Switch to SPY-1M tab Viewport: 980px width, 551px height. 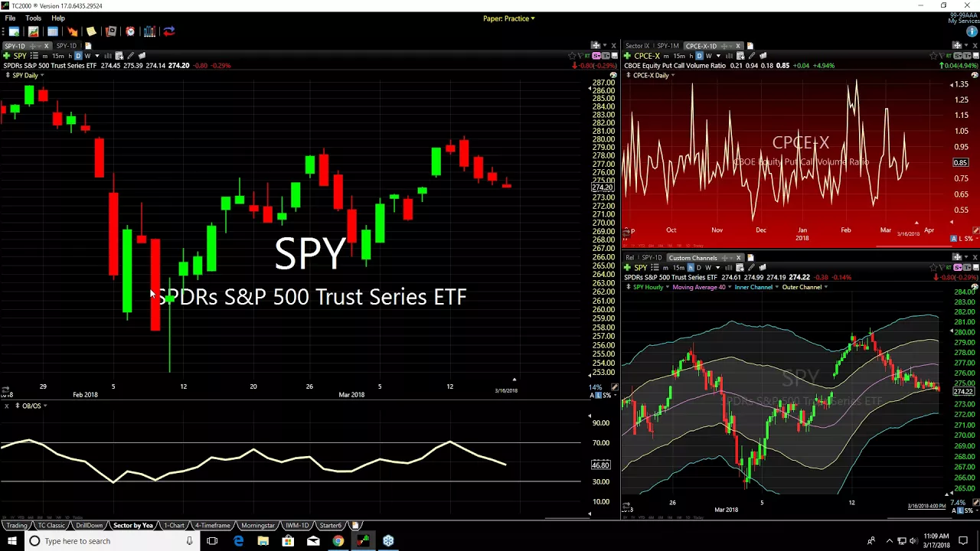(x=668, y=46)
